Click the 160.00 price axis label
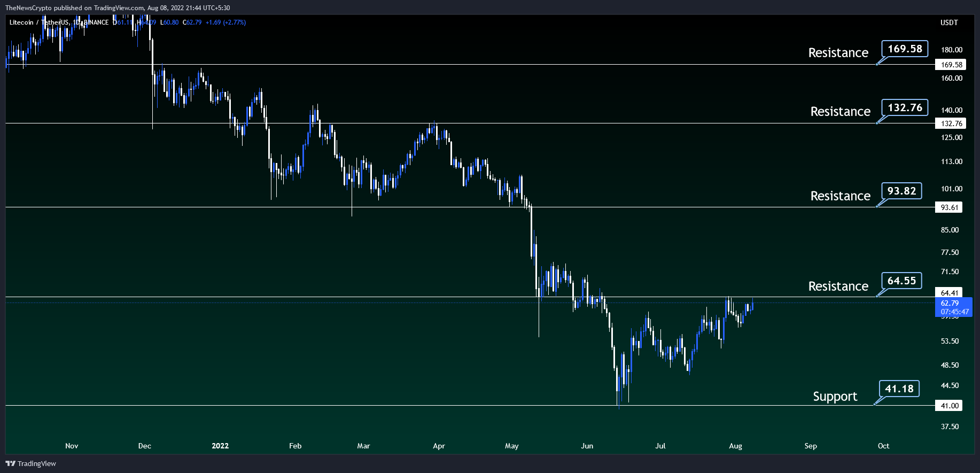The image size is (980, 473). point(951,78)
